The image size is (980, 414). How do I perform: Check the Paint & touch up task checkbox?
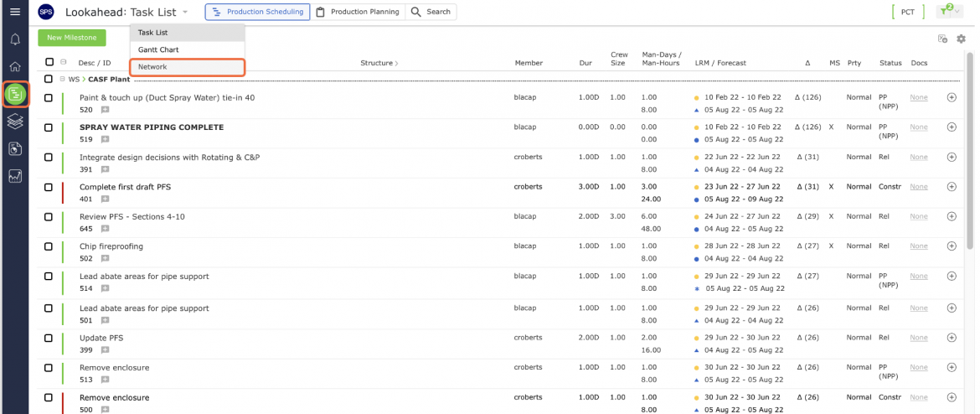pos(49,97)
